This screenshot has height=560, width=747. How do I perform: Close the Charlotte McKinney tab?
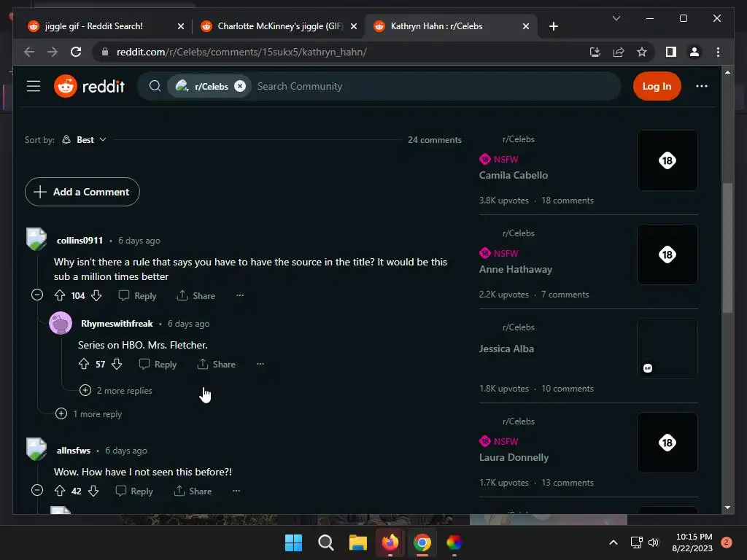[354, 26]
